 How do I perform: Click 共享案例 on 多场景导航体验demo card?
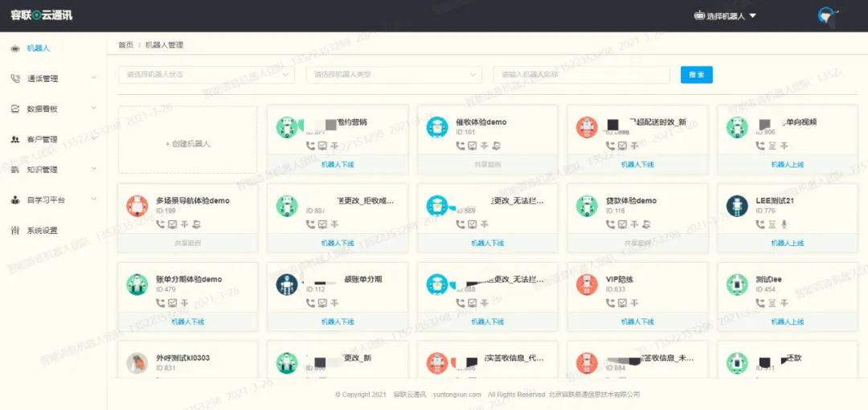(x=187, y=243)
